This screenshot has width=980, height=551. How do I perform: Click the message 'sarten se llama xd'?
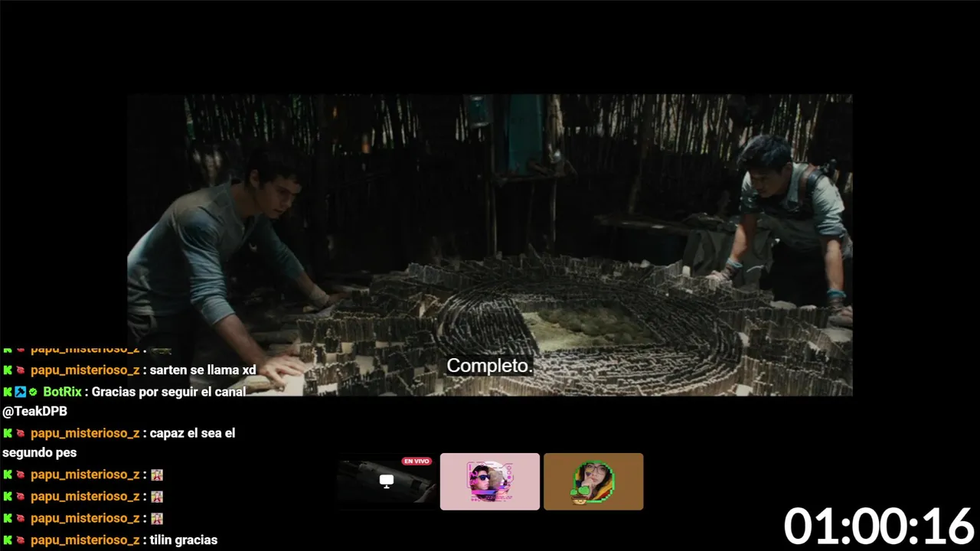pyautogui.click(x=203, y=370)
